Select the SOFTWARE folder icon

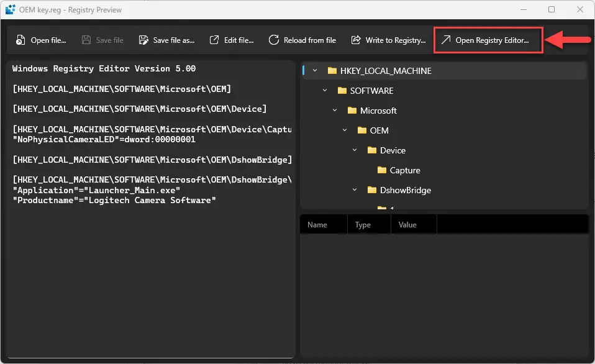[342, 91]
